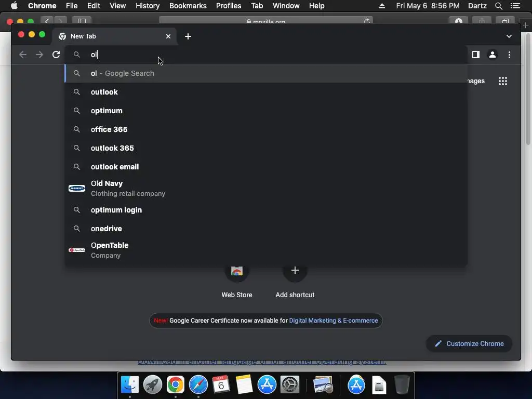Click the date and time display
532x399 pixels.
428,6
